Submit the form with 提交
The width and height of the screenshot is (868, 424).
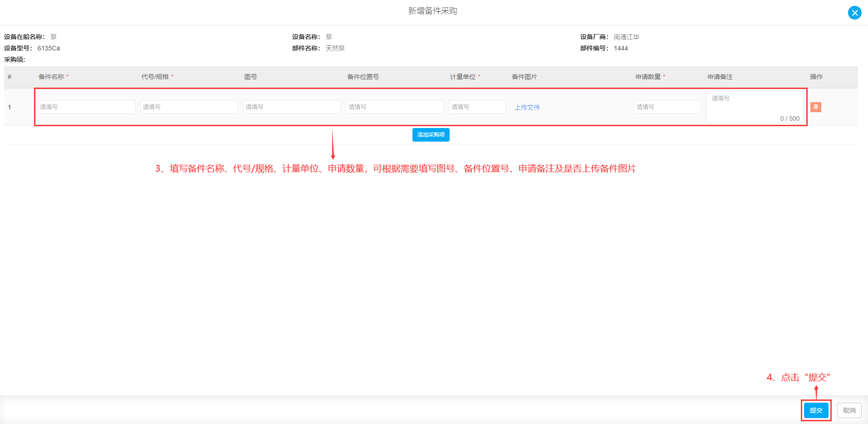816,410
